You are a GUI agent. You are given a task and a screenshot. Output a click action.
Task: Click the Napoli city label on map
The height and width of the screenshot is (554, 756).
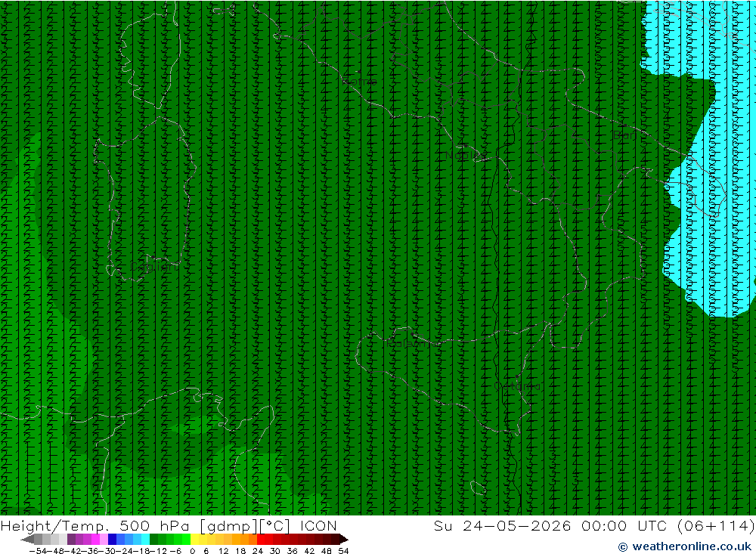coord(465,155)
